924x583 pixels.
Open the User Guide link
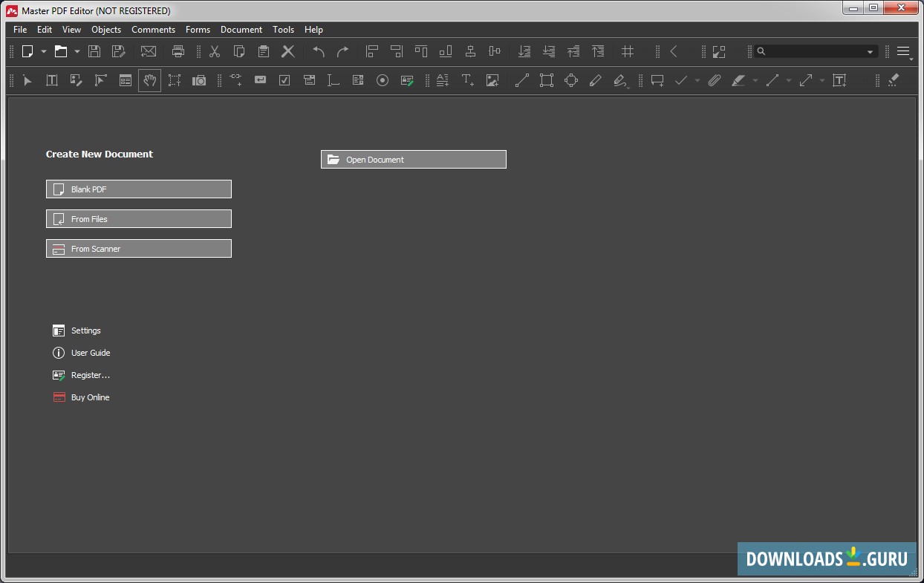pyautogui.click(x=81, y=353)
